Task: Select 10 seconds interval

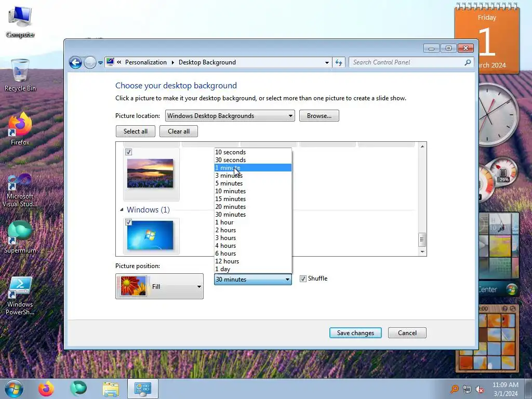Action: pyautogui.click(x=253, y=152)
